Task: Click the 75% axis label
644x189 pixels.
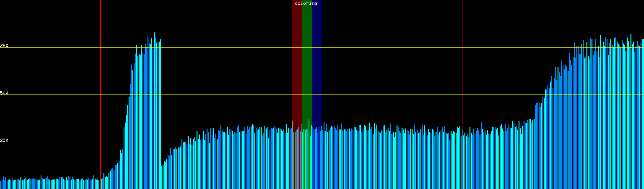Action: pyautogui.click(x=4, y=46)
